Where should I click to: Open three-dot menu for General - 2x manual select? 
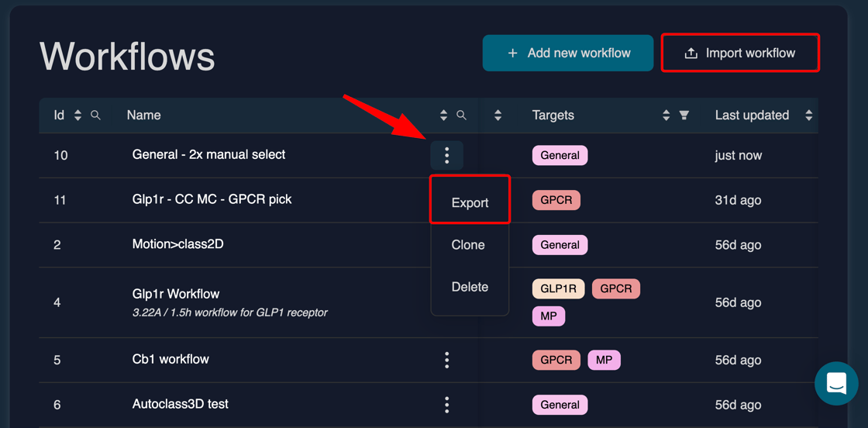pyautogui.click(x=446, y=155)
